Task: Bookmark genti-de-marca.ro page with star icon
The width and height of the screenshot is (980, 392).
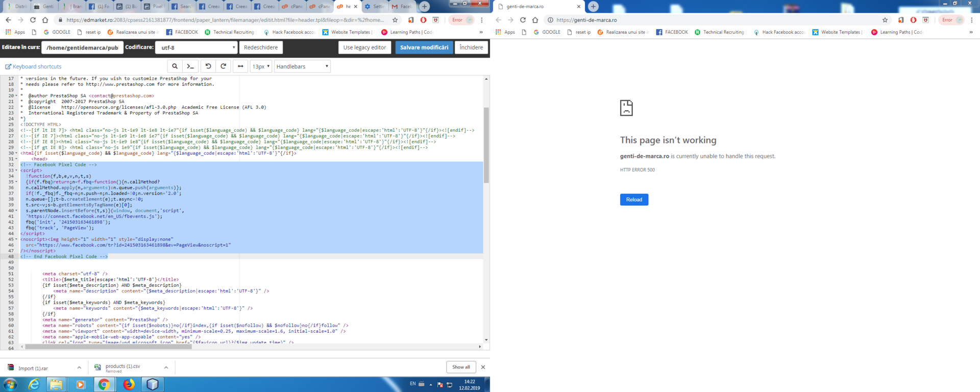Action: 885,20
